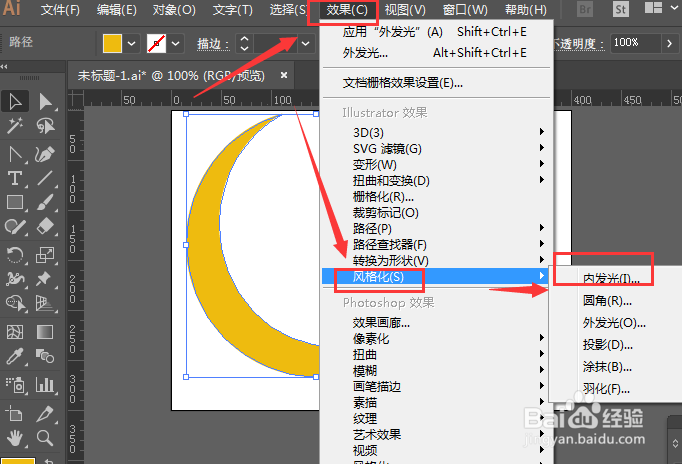Open the 文件(F) menu
Screen dimensions: 682x464
[60, 10]
